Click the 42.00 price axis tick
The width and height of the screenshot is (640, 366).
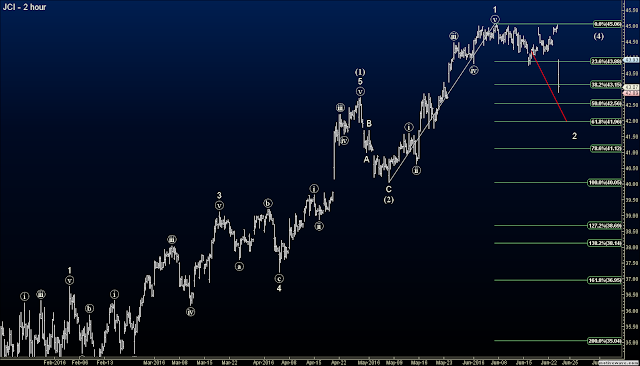[x=632, y=121]
